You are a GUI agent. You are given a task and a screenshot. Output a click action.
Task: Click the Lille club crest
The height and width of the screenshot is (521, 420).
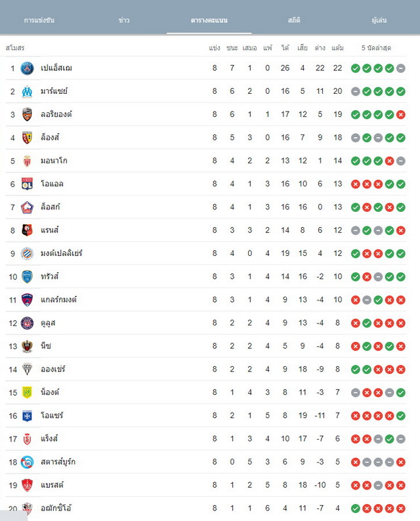[27, 207]
